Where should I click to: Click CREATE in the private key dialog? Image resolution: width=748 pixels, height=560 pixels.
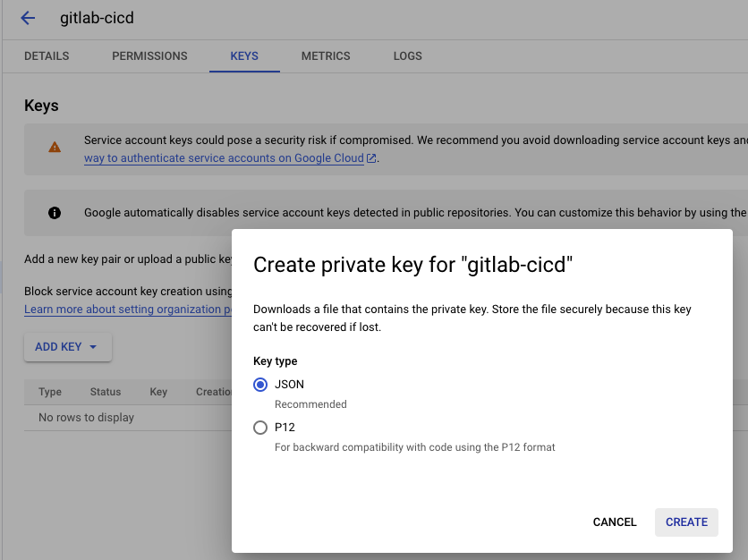(x=686, y=522)
